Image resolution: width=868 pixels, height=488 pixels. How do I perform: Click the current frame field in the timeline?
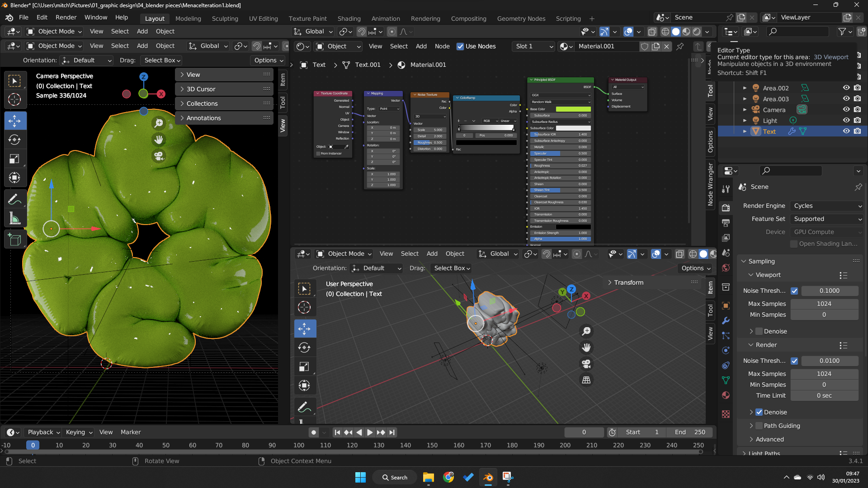[x=584, y=432]
